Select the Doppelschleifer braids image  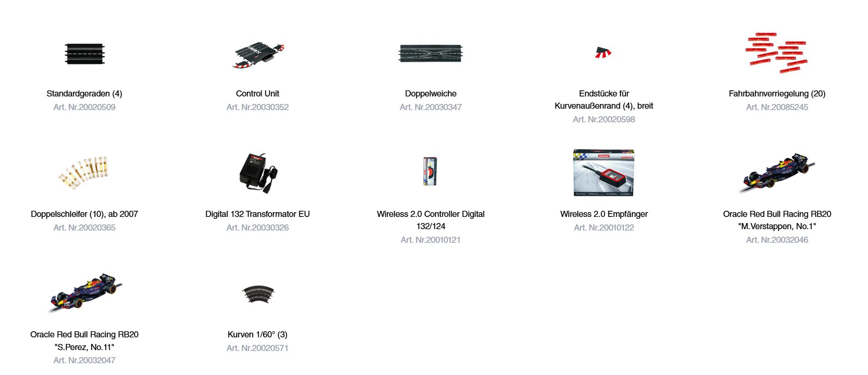pyautogui.click(x=85, y=173)
